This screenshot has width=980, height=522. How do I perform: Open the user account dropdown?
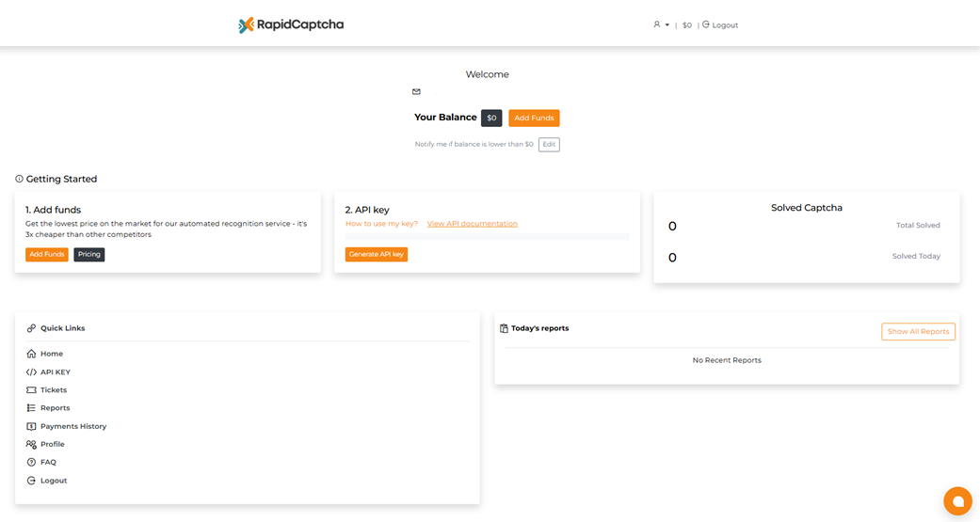pos(661,25)
